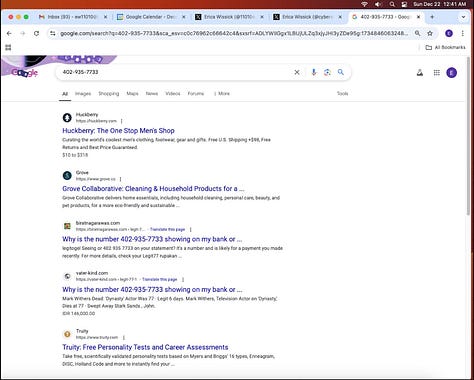Open macOS Spotlight search

pyautogui.click(x=392, y=4)
